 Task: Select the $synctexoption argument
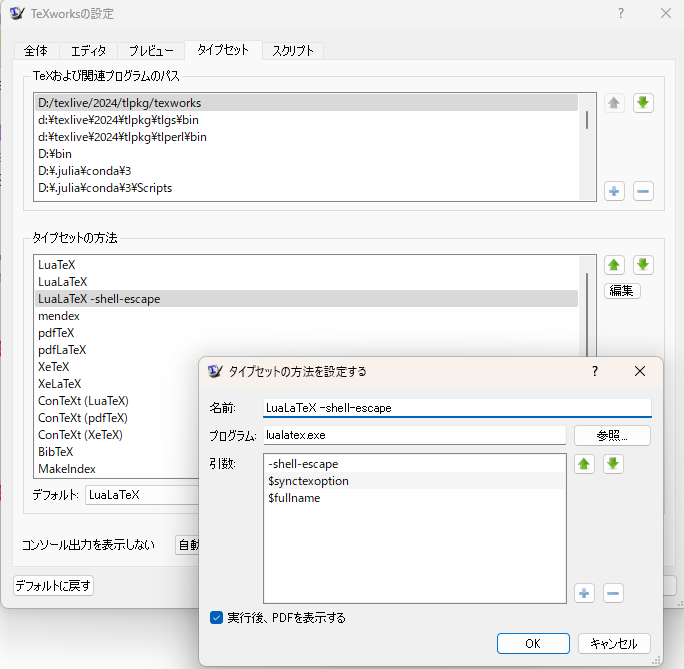415,481
